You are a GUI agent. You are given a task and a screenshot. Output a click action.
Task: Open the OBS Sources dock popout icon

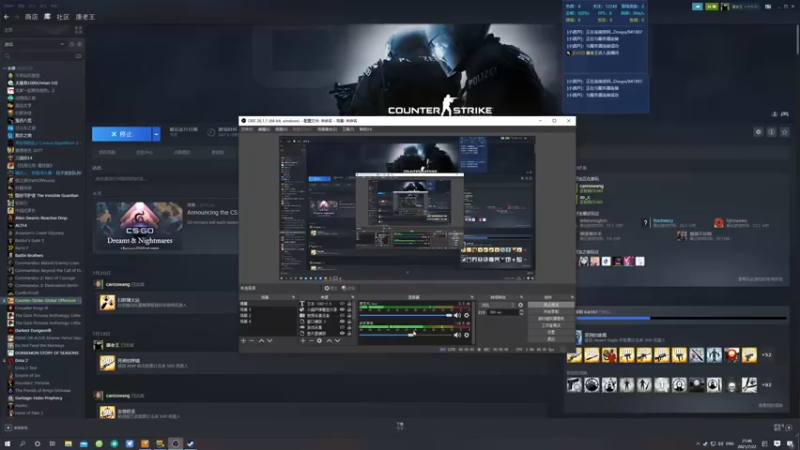[353, 297]
